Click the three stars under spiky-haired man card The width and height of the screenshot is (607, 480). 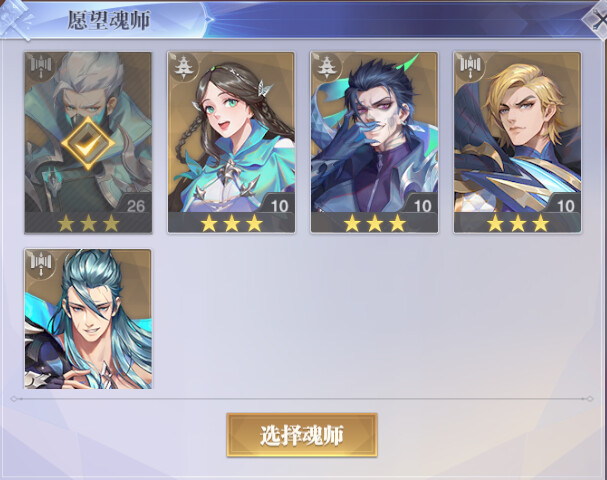(374, 223)
